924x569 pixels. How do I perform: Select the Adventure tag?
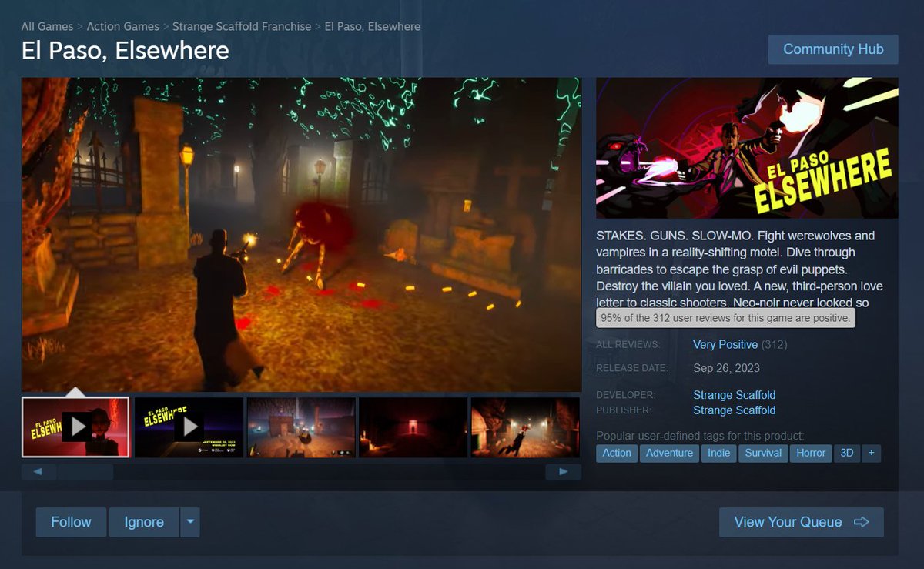[x=669, y=453]
